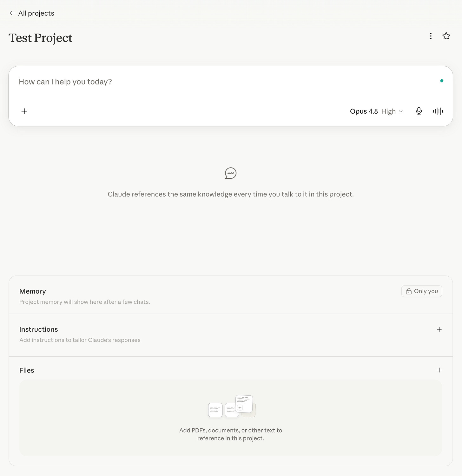Click the plus attachment icon in chat box
The height and width of the screenshot is (476, 462).
(x=24, y=111)
